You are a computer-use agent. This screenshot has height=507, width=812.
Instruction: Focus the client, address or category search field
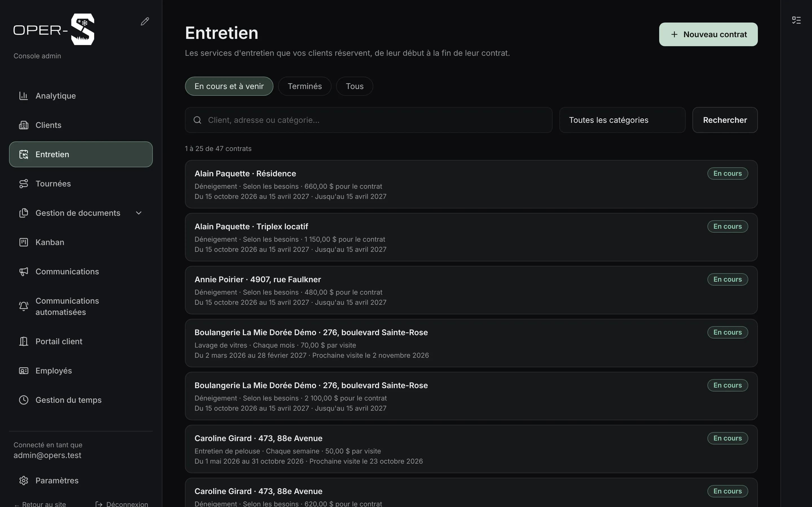pyautogui.click(x=369, y=120)
